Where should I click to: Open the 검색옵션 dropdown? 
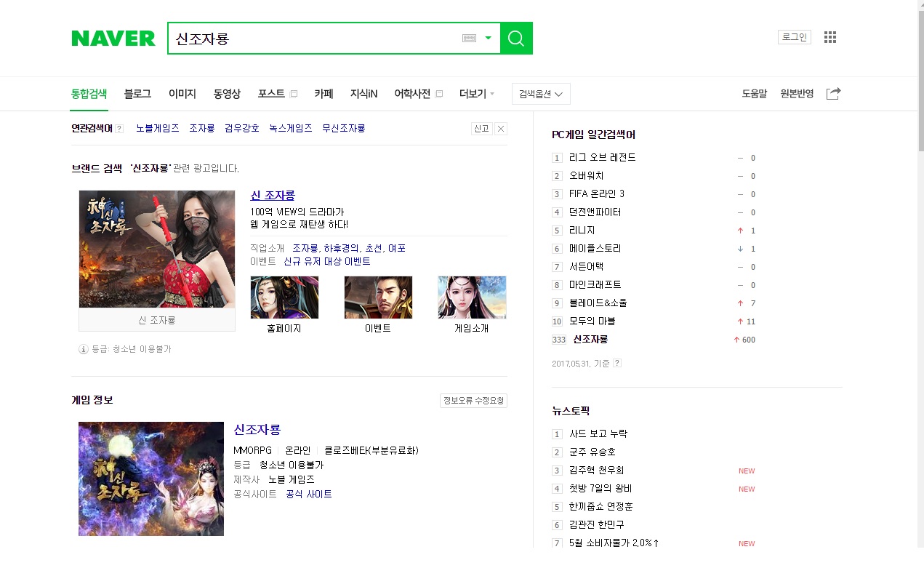(541, 94)
